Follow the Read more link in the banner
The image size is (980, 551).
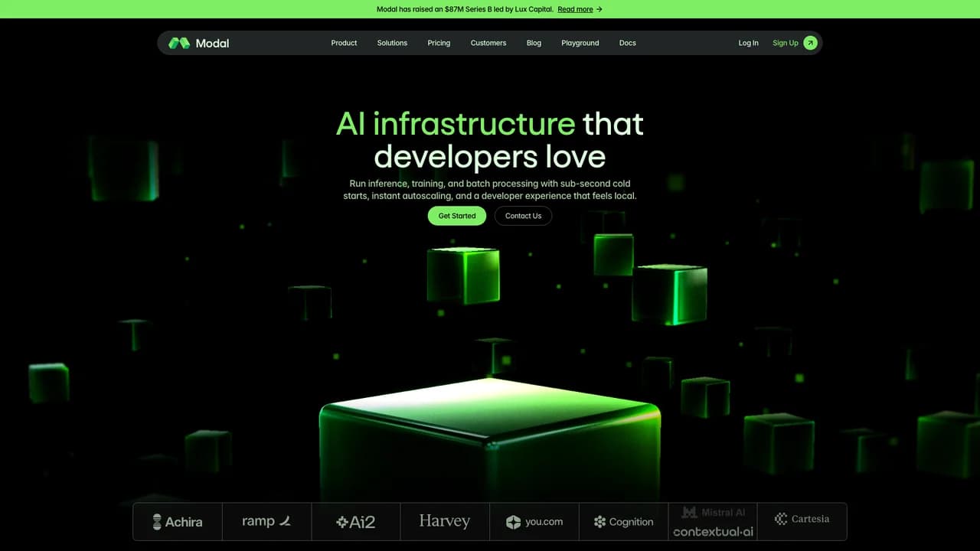[x=580, y=9]
